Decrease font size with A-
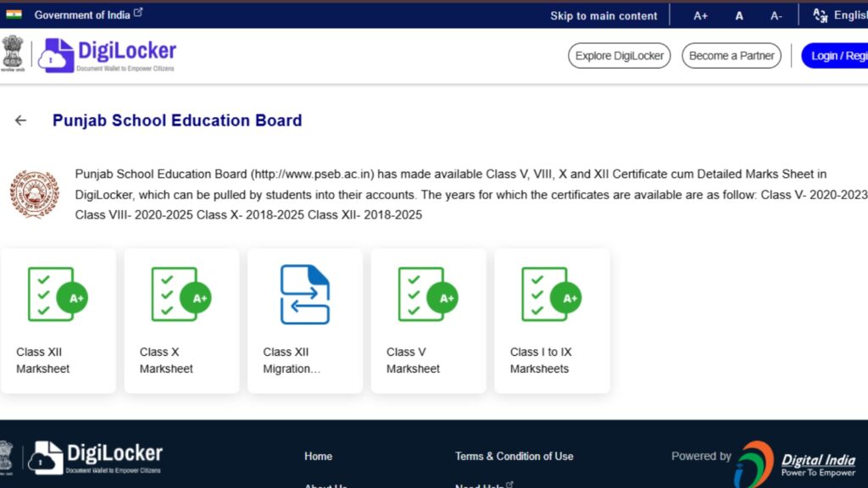 [776, 16]
